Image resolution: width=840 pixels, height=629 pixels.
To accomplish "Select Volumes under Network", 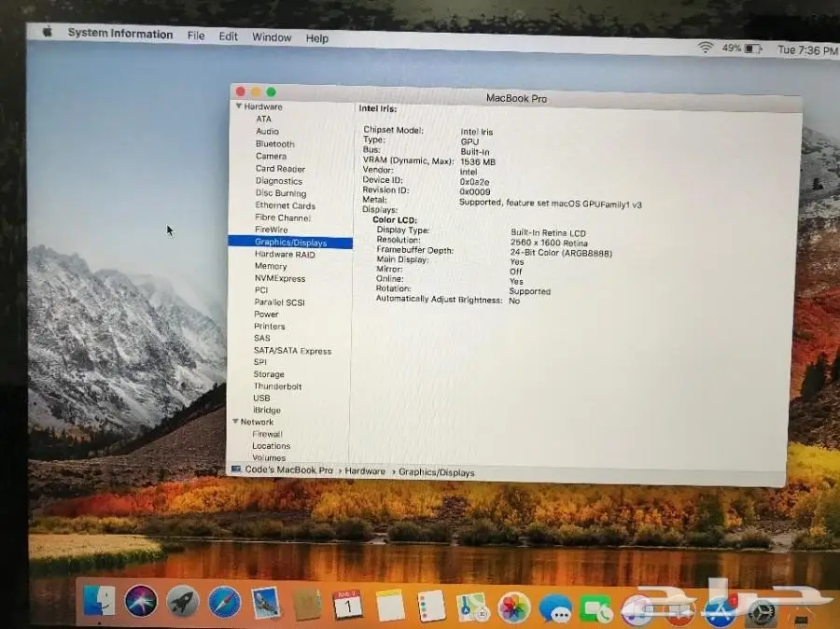I will pos(269,457).
